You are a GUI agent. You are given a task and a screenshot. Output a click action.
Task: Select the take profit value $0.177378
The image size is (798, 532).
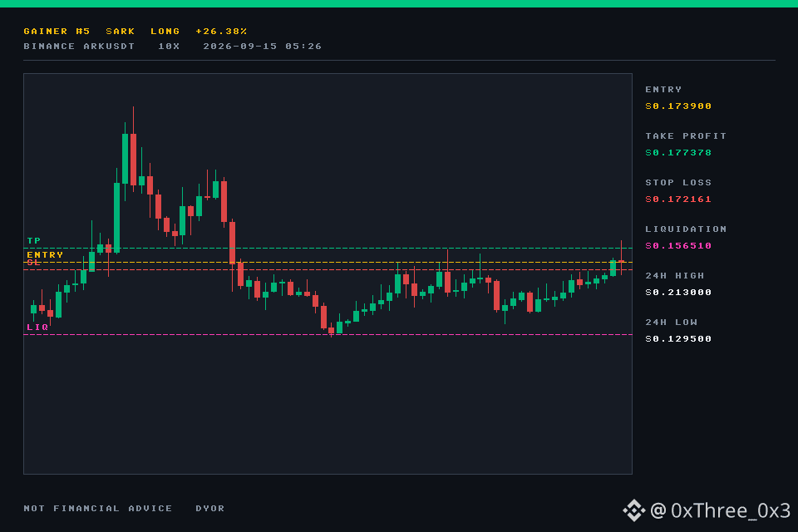(x=678, y=153)
